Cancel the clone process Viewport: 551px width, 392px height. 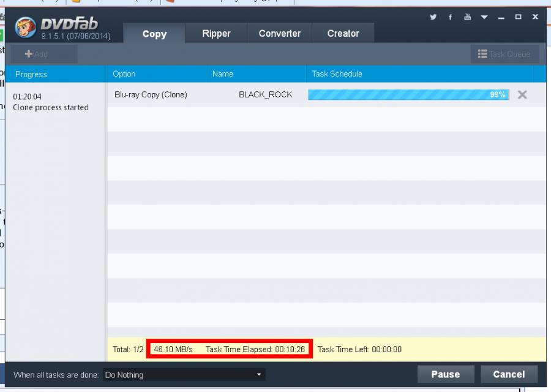(x=509, y=374)
